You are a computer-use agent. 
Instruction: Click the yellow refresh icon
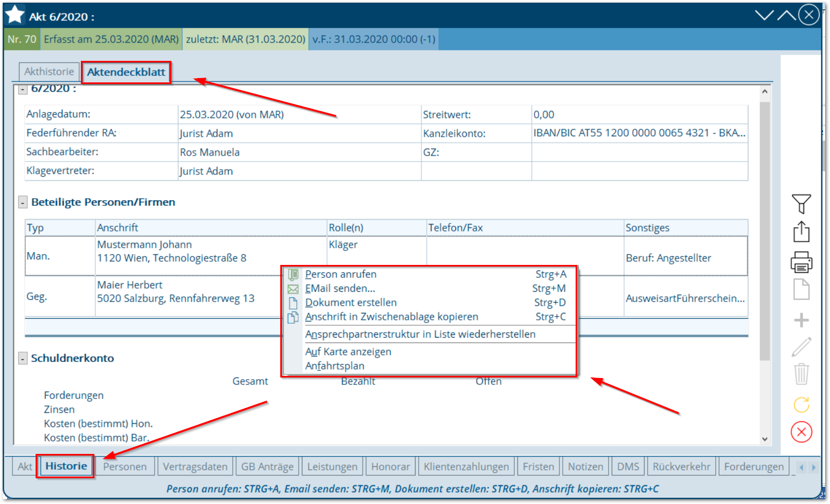pos(801,404)
